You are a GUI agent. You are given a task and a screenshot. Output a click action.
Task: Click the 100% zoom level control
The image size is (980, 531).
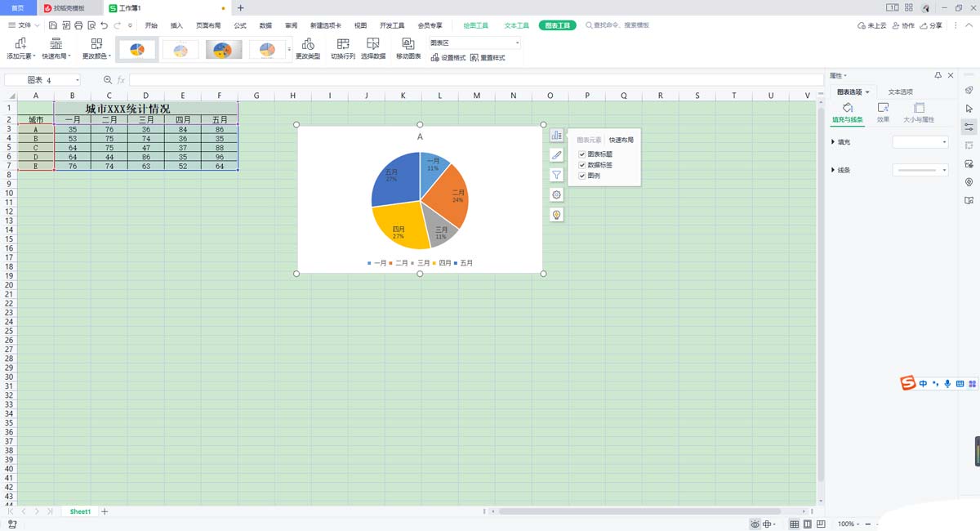(846, 524)
